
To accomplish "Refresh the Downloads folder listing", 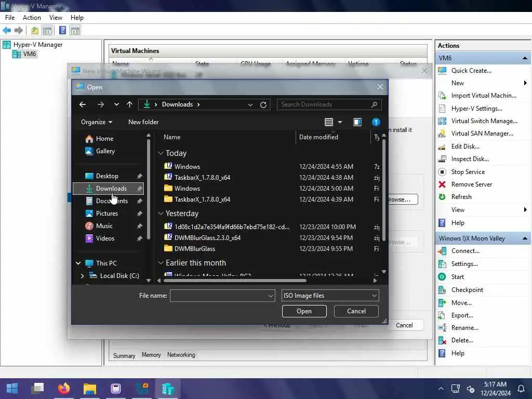I will click(x=263, y=104).
